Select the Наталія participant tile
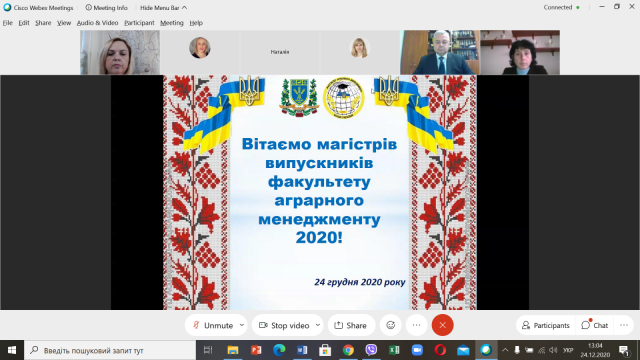The image size is (640, 360). [280, 52]
